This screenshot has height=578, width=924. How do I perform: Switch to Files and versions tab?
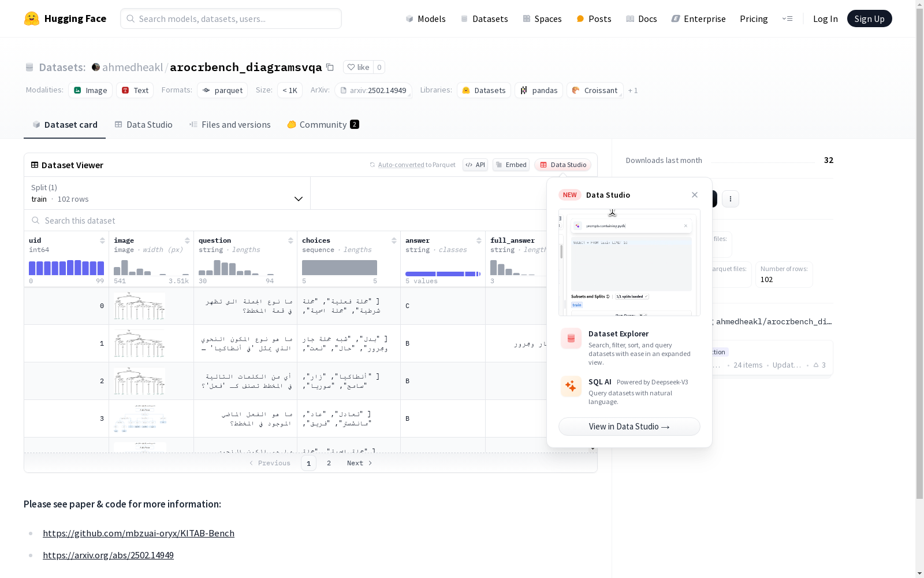point(230,125)
